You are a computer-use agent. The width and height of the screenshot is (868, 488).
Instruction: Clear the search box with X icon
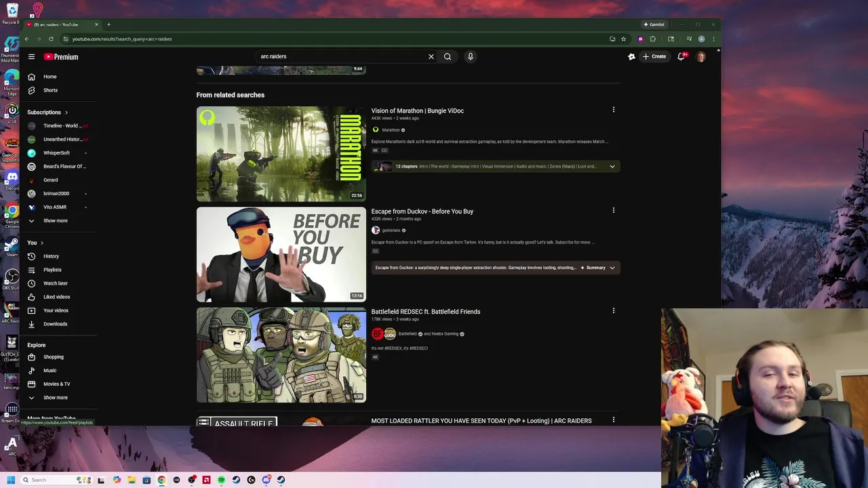pos(431,57)
